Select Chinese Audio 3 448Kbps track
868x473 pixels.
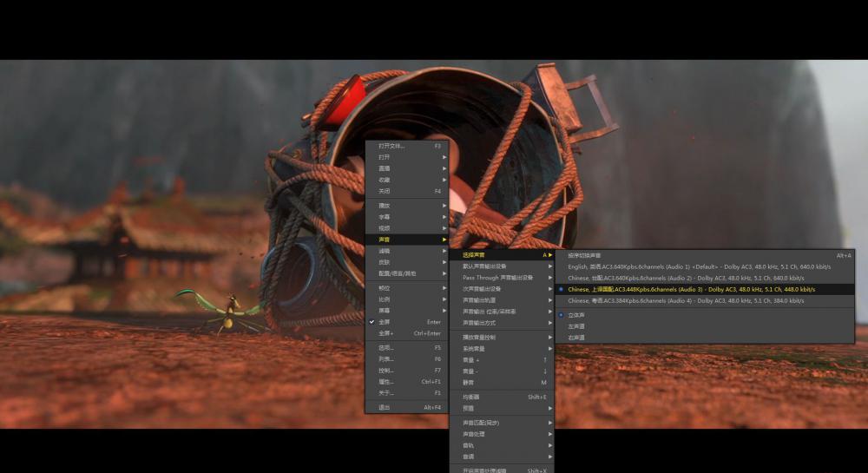(705, 289)
